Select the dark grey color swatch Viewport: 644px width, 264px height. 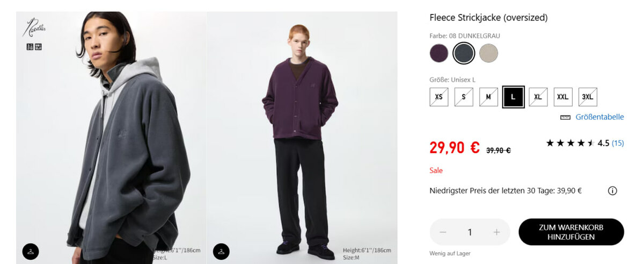coord(464,53)
